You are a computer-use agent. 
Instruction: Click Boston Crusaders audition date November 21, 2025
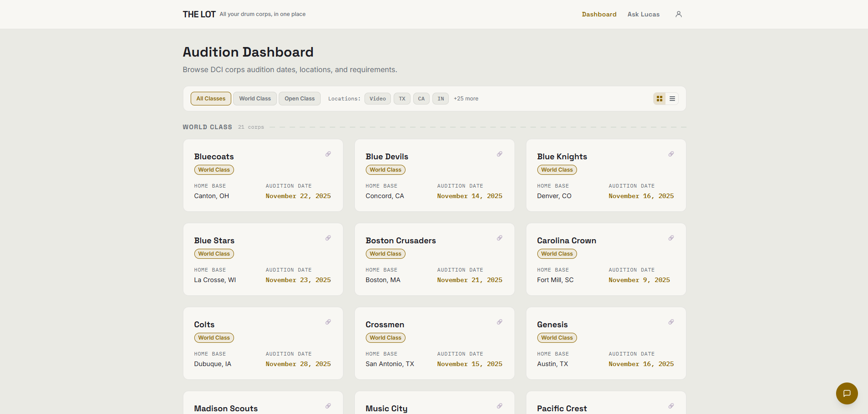(x=470, y=280)
